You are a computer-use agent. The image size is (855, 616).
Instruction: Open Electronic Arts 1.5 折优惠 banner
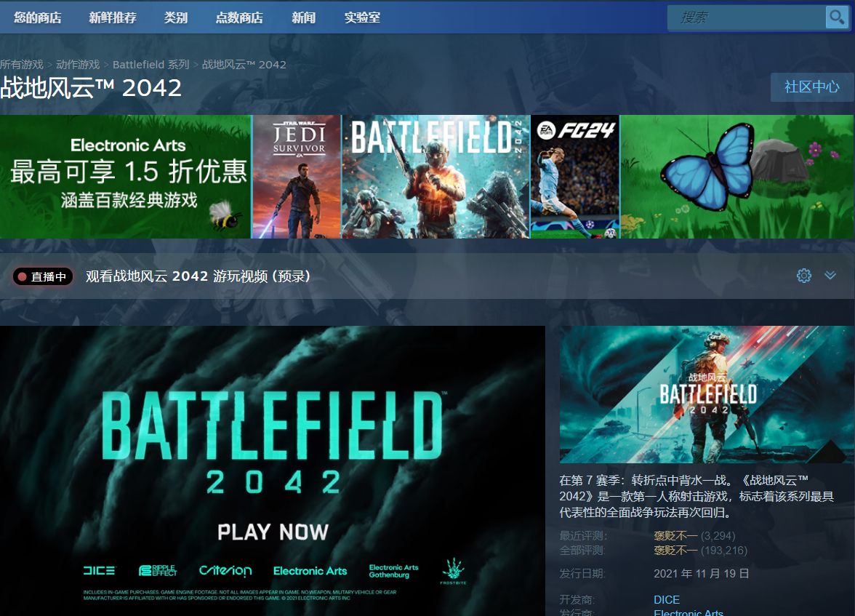(125, 176)
